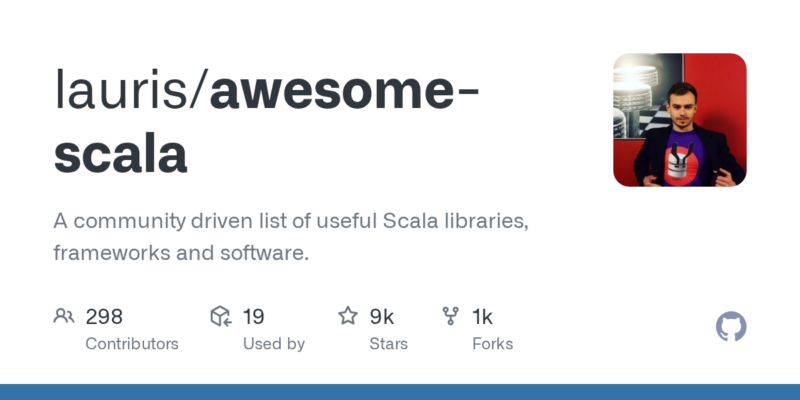This screenshot has height=400, width=800.
Task: Select the "Contributors" label
Action: tap(132, 344)
